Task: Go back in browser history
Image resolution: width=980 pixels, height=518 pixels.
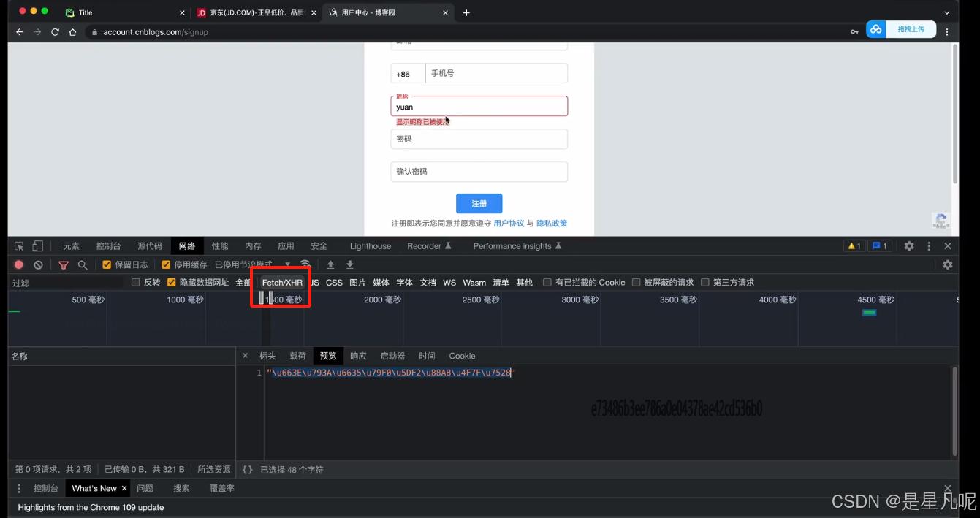Action: (20, 32)
